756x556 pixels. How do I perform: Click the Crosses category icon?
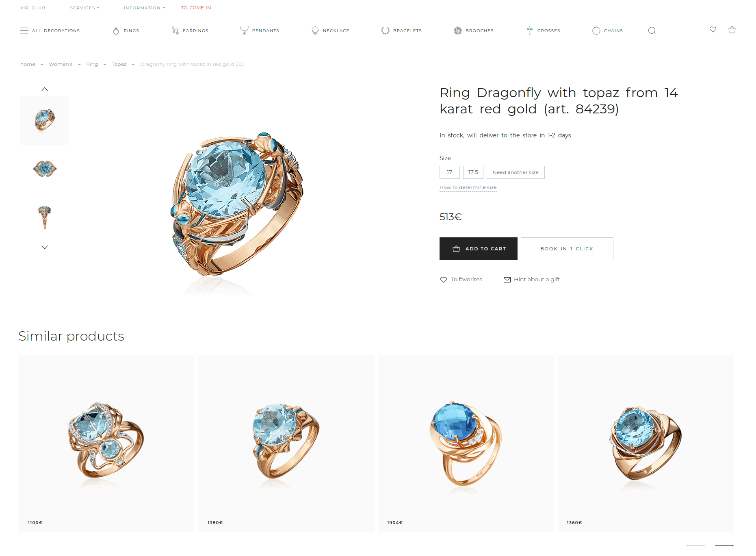click(530, 30)
